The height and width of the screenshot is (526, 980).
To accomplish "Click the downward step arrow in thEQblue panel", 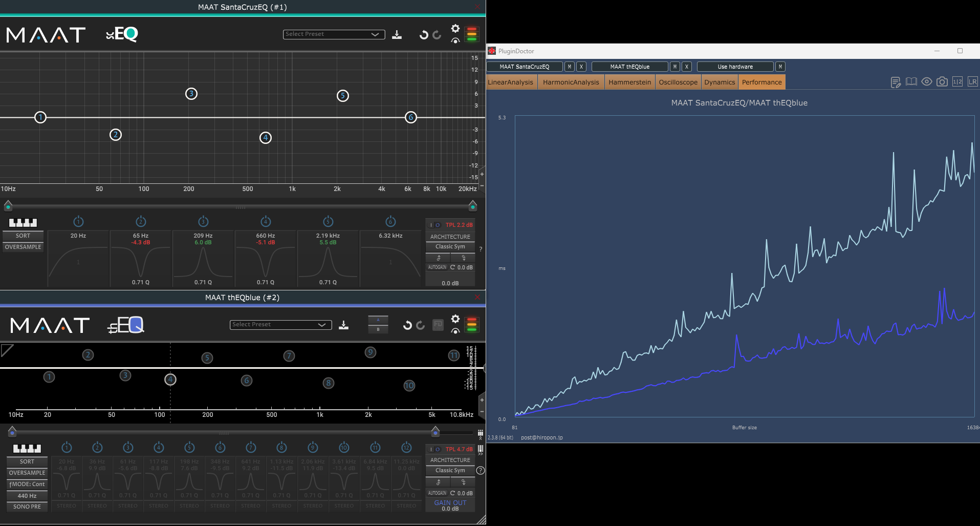I will coord(464,482).
